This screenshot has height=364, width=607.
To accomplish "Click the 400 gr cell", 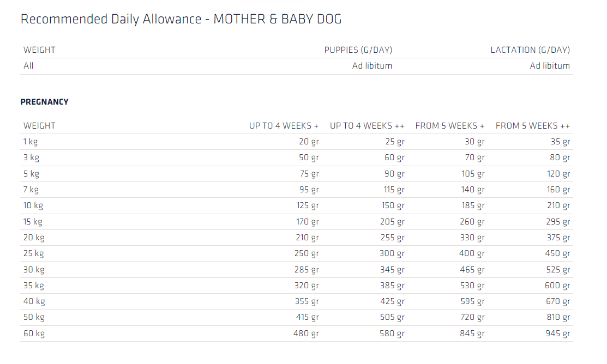I will point(472,253).
